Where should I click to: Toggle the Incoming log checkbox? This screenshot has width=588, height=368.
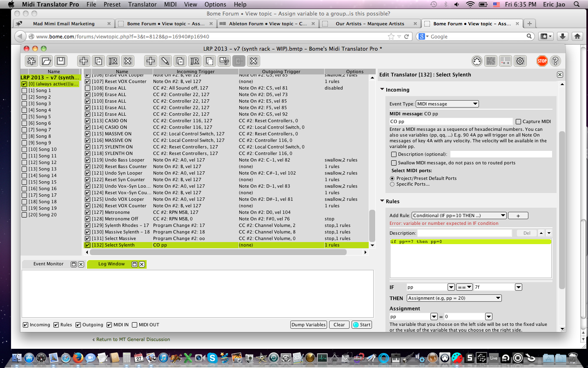pyautogui.click(x=26, y=325)
